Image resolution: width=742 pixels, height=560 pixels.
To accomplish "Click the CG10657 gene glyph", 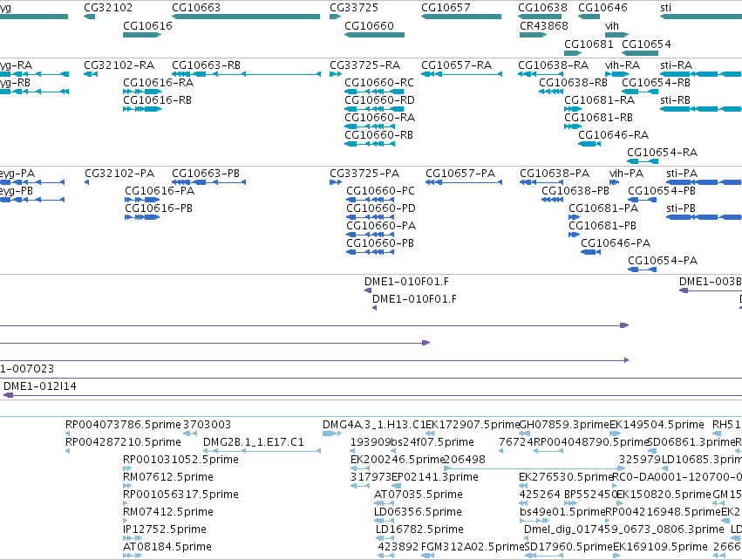I will (461, 17).
